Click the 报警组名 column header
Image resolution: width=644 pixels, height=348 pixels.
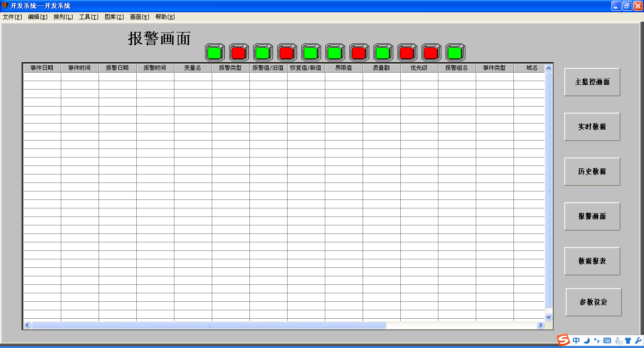(x=457, y=68)
